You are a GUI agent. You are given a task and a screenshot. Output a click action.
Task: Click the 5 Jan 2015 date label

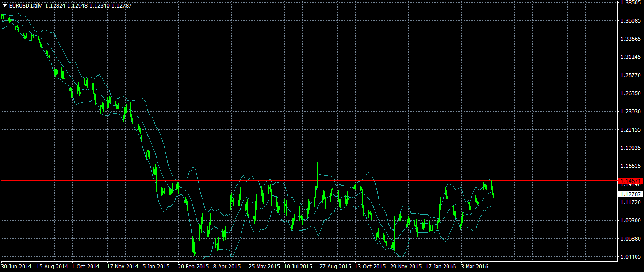coord(156,267)
